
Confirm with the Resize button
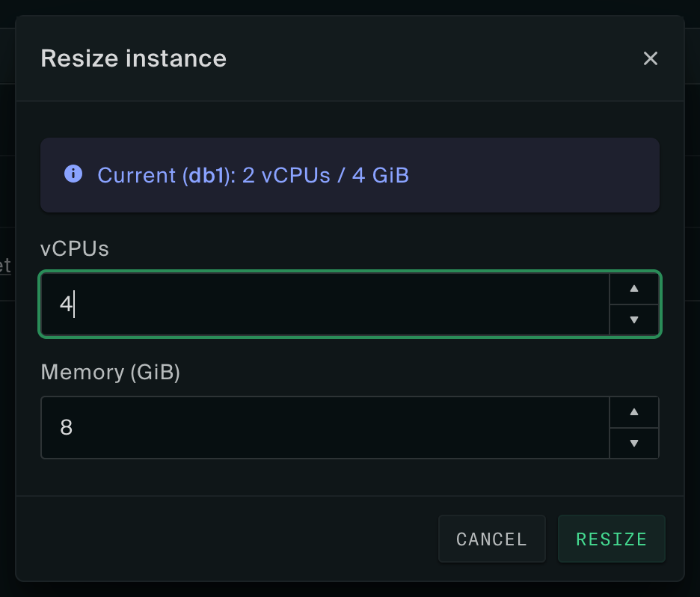pos(611,539)
